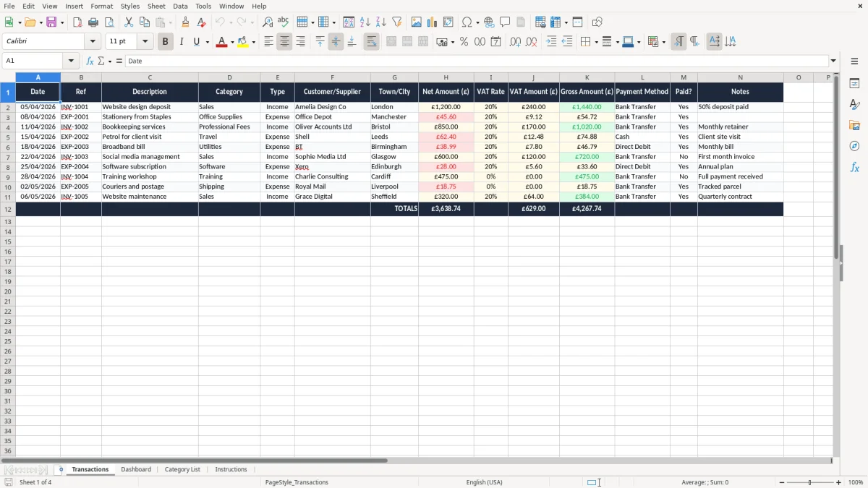Click the AutoFilter funnel icon
This screenshot has height=488, width=868.
(x=397, y=22)
